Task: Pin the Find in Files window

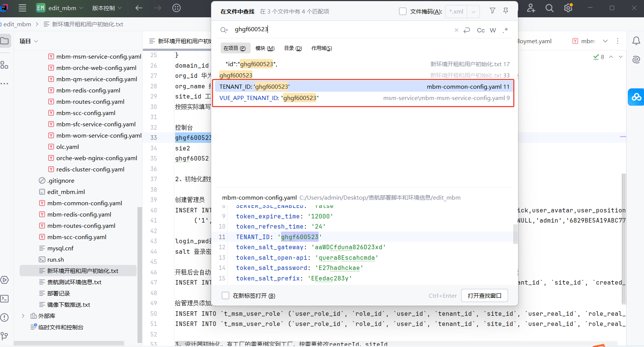Action: 506,11
